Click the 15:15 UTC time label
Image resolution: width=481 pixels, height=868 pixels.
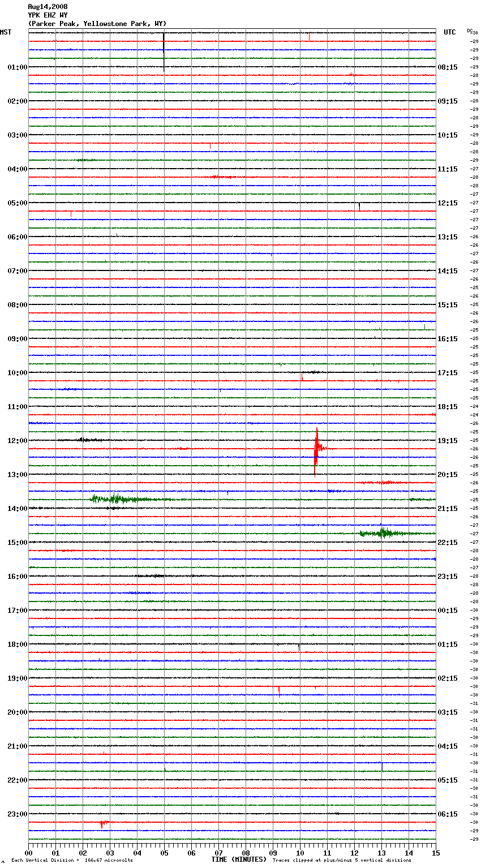(448, 305)
